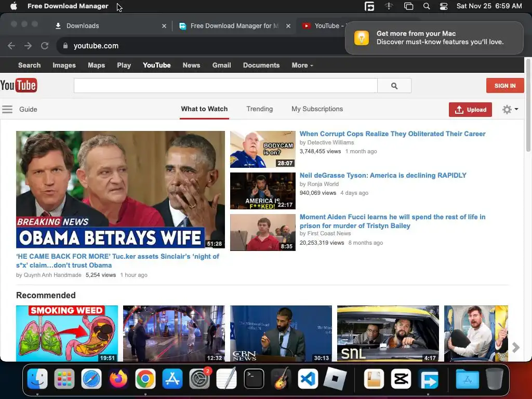
Task: Go forward with the browser forward arrow
Action: (28, 46)
